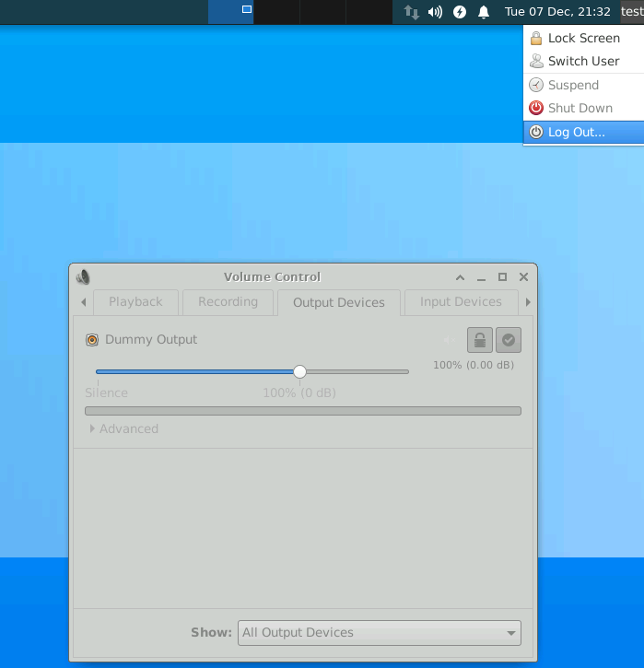The width and height of the screenshot is (644, 668).
Task: Click the Volume Control title bar speaker icon
Action: point(84,276)
